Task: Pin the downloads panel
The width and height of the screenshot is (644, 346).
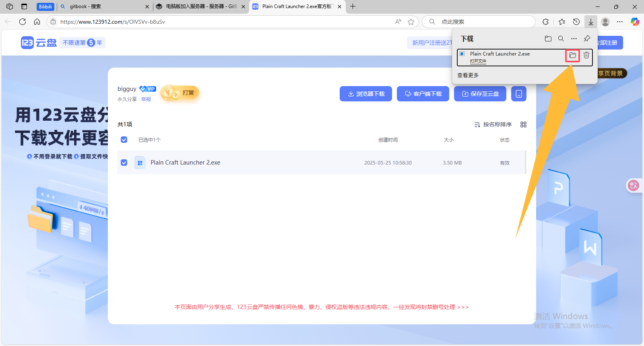Action: (x=587, y=39)
